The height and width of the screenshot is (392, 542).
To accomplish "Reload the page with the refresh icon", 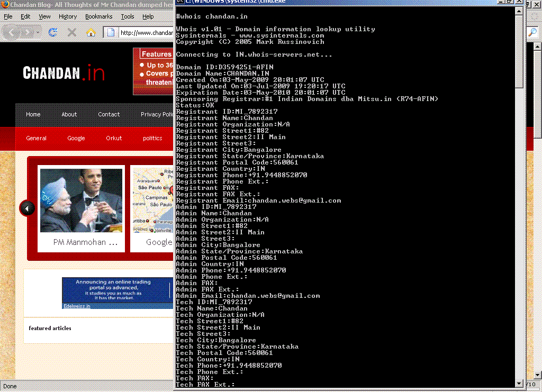I will (53, 32).
